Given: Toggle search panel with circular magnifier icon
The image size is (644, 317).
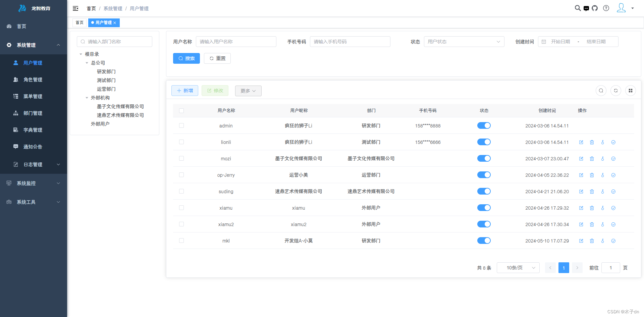Looking at the screenshot, I should (601, 91).
